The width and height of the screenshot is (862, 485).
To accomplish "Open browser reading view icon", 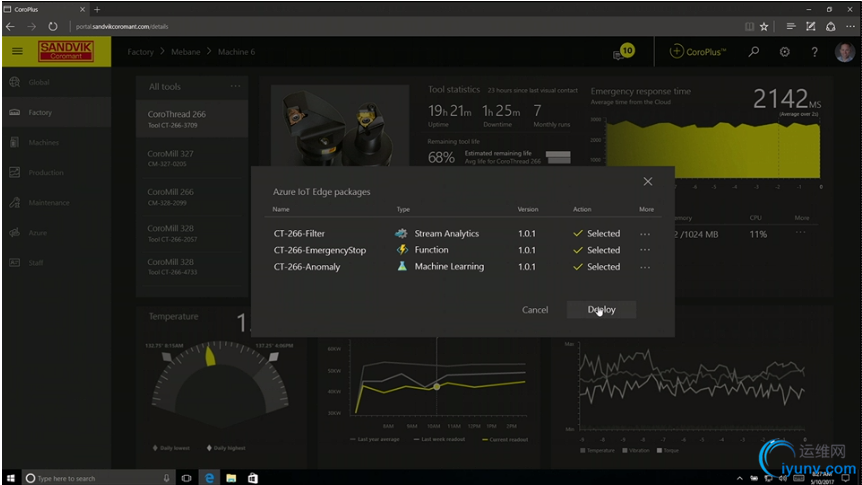I will pyautogui.click(x=749, y=26).
